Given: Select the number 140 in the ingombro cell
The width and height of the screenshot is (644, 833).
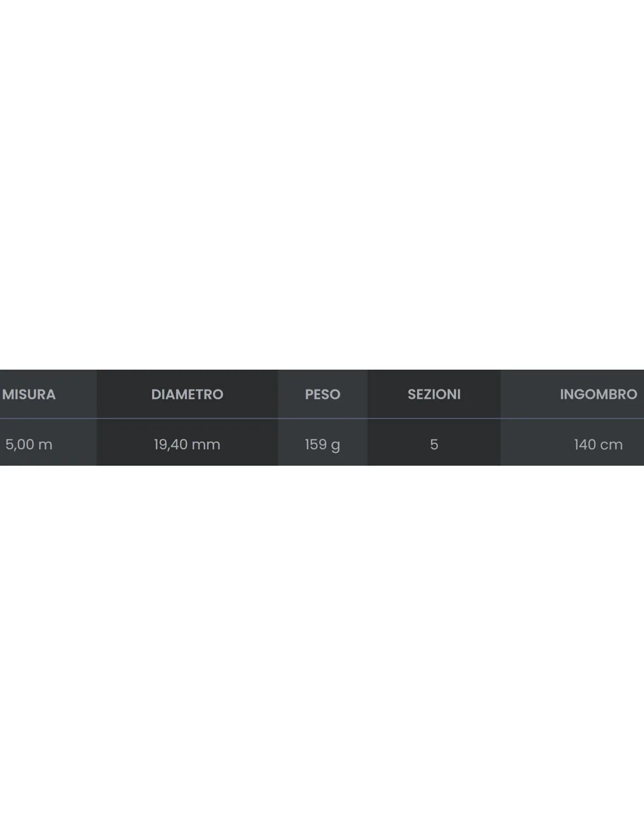Looking at the screenshot, I should pos(585,445).
